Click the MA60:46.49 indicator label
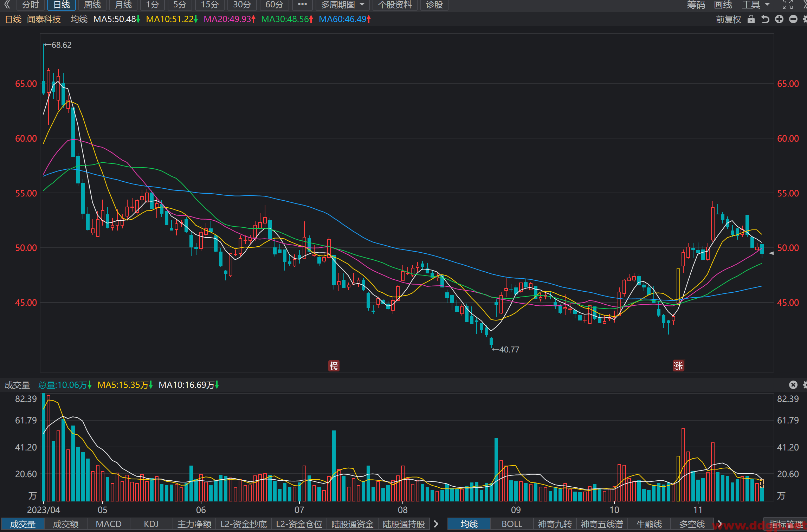 [345, 19]
